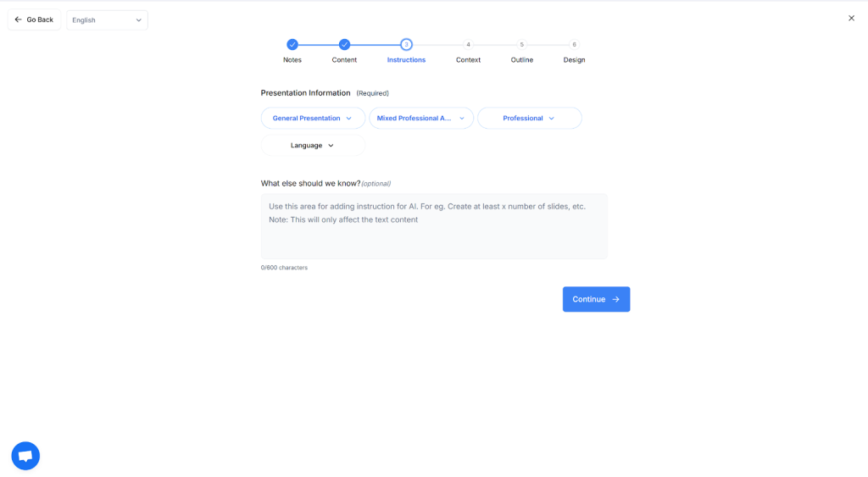Select the Outline step 5 circle
Screen dimensions: 868x477
521,45
